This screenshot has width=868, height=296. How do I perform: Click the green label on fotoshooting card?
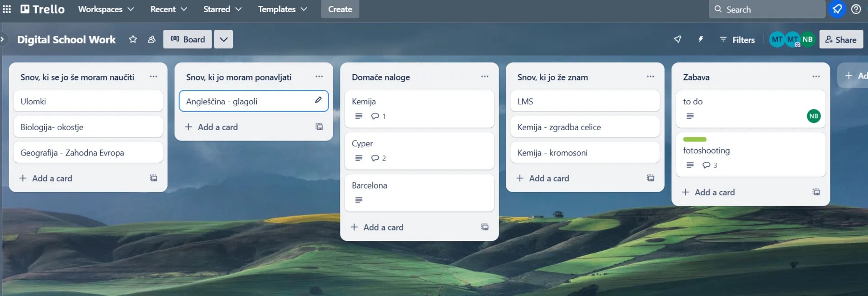coord(694,139)
